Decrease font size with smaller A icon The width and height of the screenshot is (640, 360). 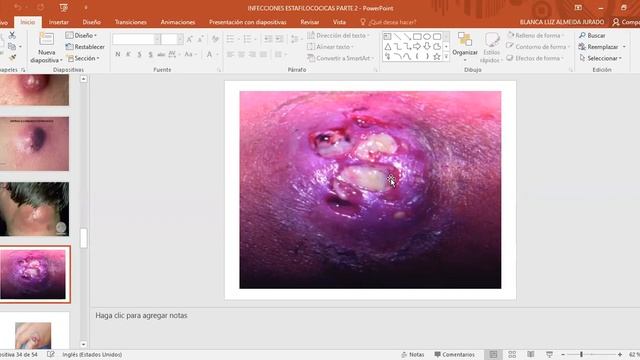(x=200, y=39)
